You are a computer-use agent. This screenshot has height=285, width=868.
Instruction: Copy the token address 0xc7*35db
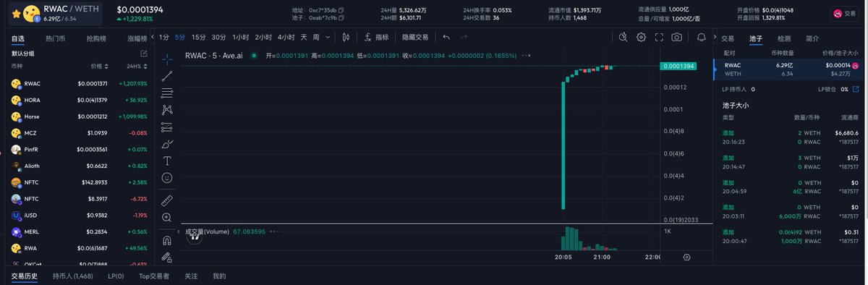pyautogui.click(x=341, y=10)
